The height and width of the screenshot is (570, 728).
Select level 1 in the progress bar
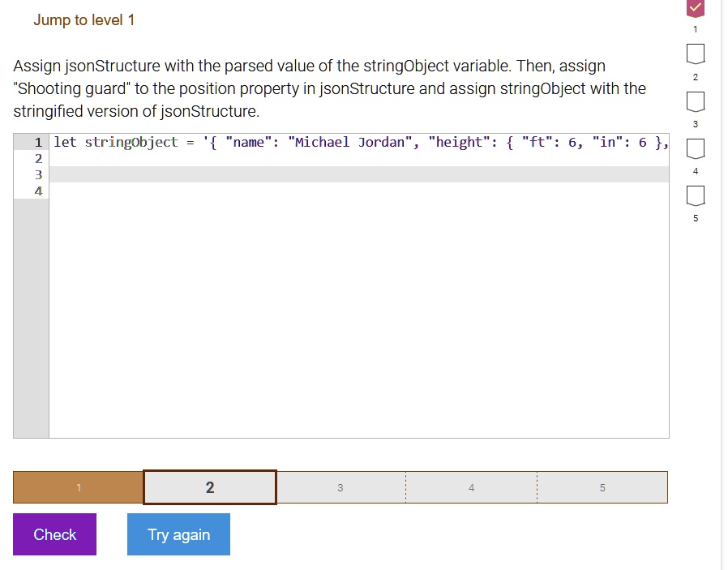pos(79,487)
